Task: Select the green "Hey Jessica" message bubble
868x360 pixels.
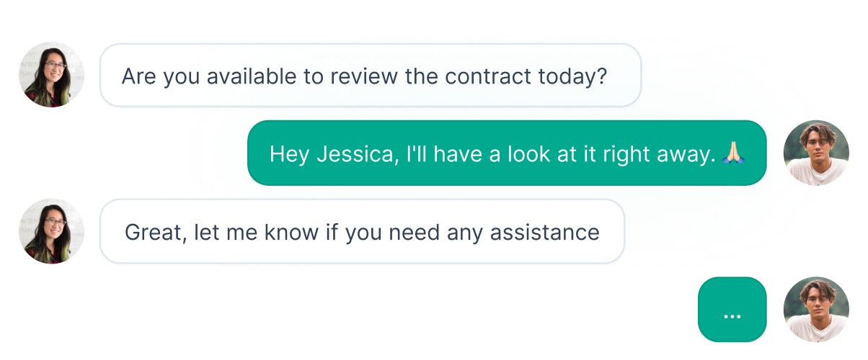Action: (507, 153)
